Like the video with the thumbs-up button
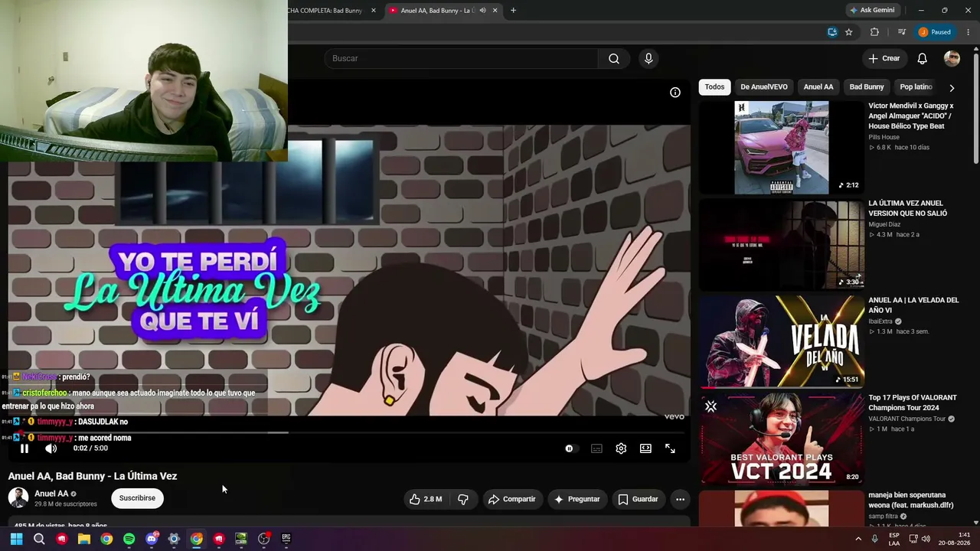The height and width of the screenshot is (551, 980). (426, 499)
